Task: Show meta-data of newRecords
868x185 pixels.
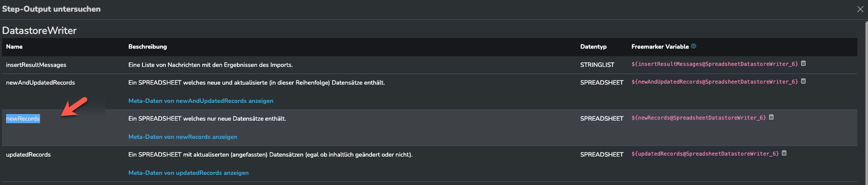Action: (x=183, y=137)
